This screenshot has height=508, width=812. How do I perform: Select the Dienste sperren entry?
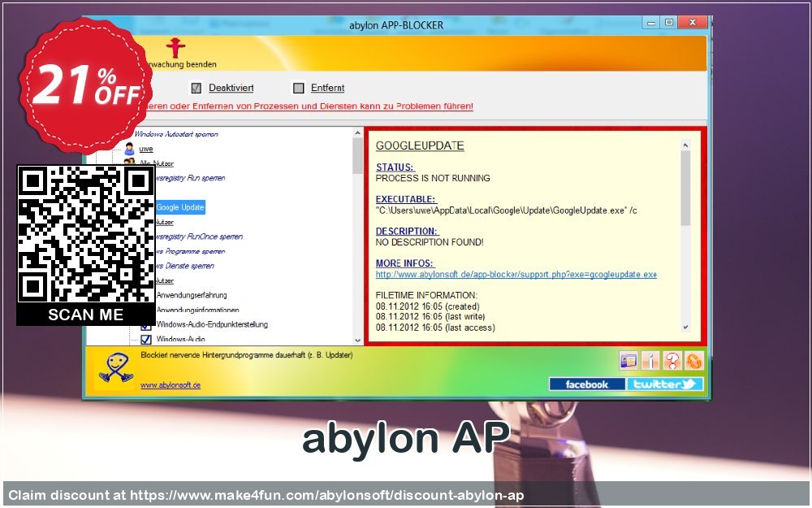(185, 266)
